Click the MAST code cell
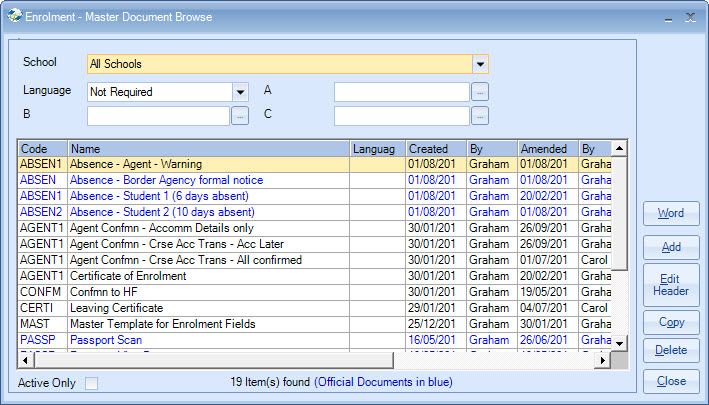Screen dimensions: 709x405 point(43,324)
